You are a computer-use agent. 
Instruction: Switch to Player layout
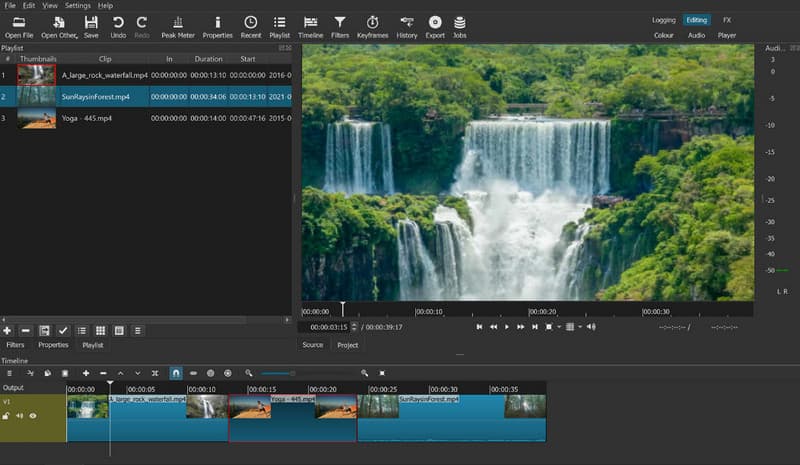coord(727,35)
